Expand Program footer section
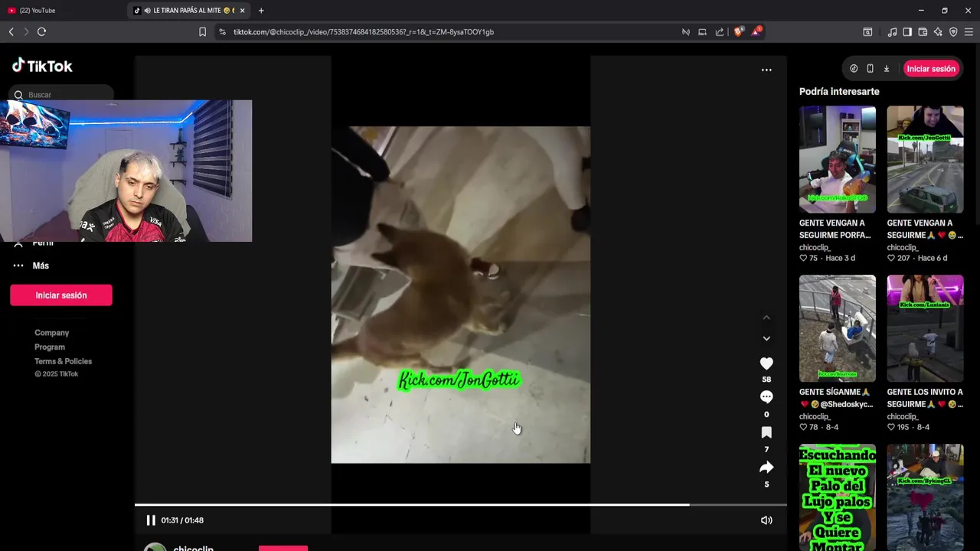 click(50, 347)
